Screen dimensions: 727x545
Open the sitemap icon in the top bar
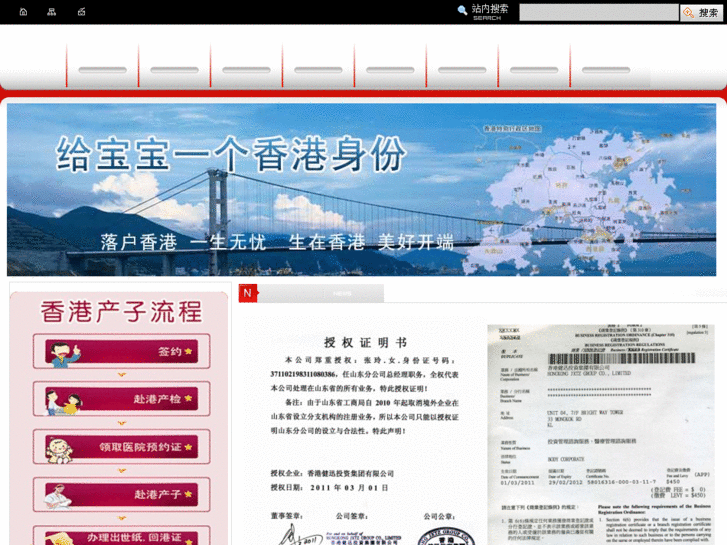coord(51,12)
